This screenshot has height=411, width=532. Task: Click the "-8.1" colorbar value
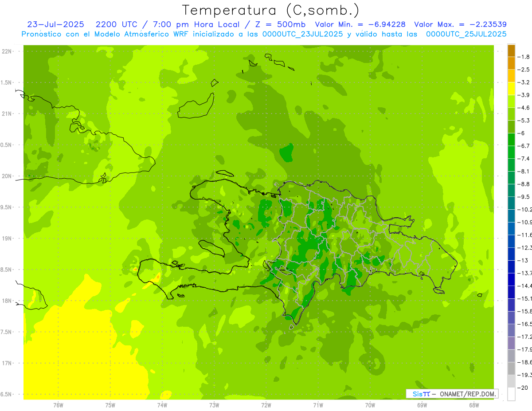click(x=524, y=171)
